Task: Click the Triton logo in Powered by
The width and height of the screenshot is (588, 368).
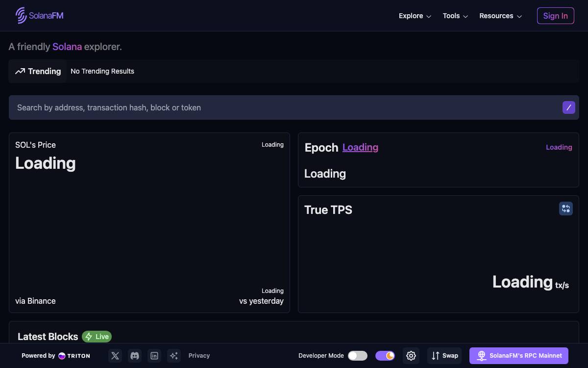Action: click(74, 356)
